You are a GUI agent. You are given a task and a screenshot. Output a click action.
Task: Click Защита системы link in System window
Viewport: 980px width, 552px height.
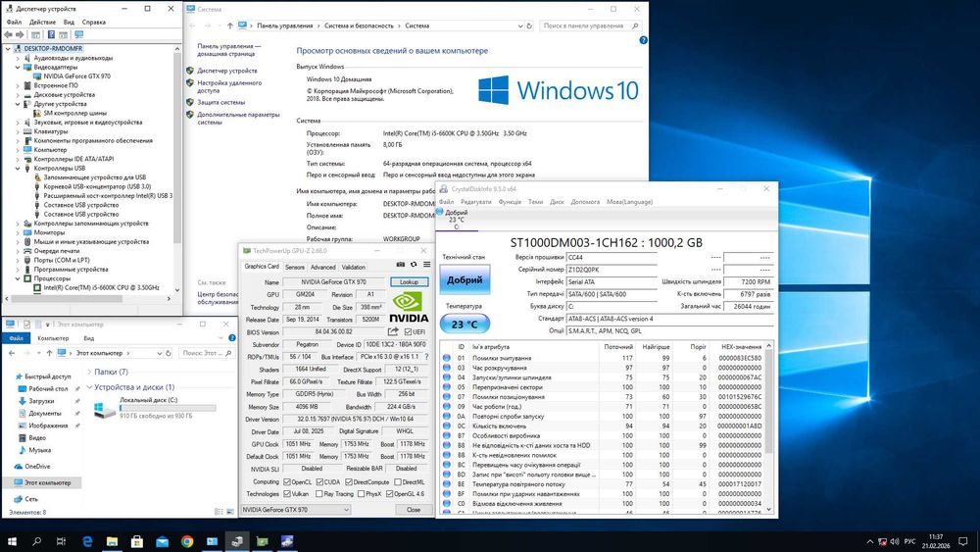(221, 102)
